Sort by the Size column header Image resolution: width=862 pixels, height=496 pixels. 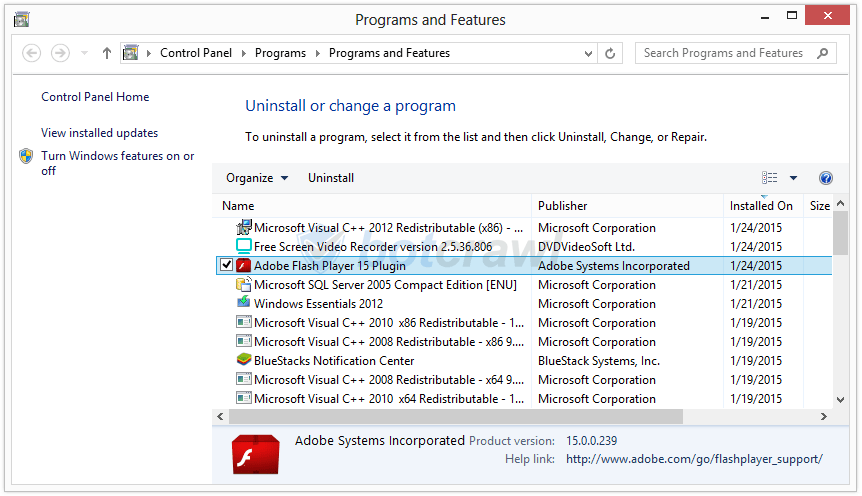point(819,206)
